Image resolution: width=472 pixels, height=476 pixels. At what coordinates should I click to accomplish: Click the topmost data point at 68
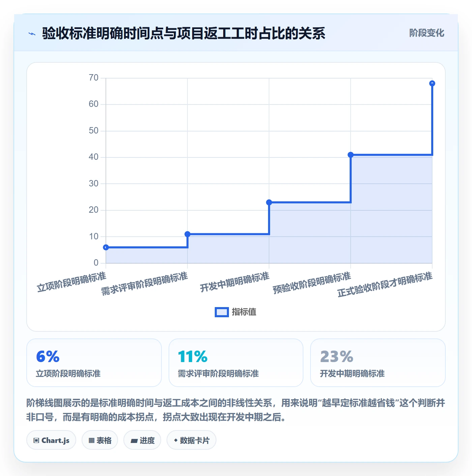tap(432, 83)
